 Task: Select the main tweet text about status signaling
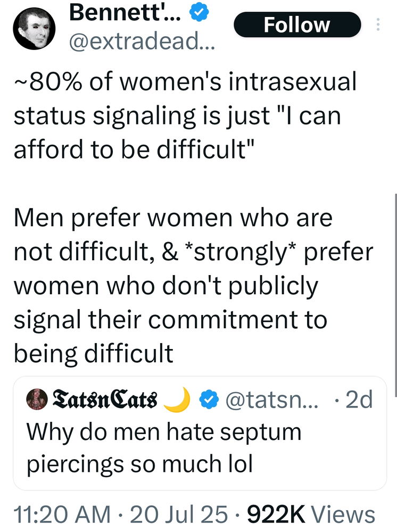(x=185, y=115)
